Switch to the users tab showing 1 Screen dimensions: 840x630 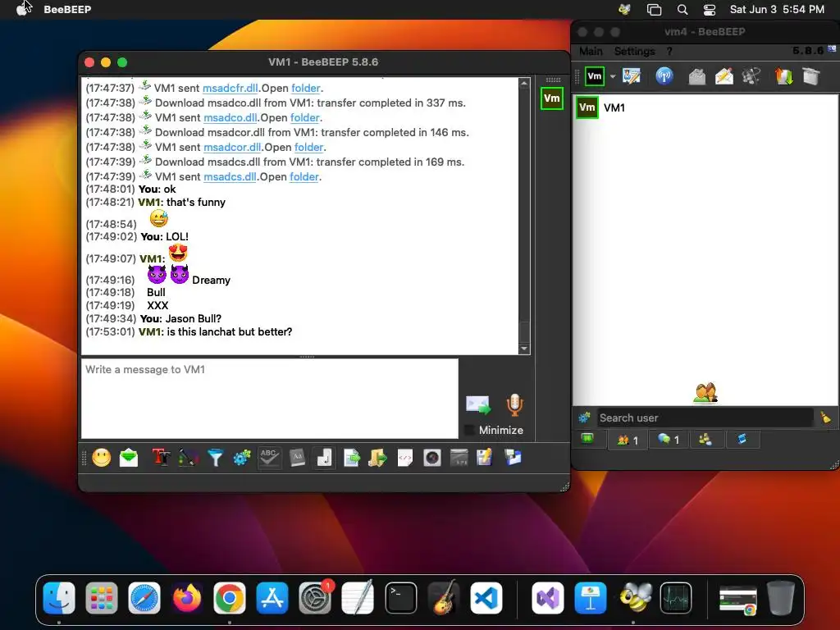click(628, 440)
